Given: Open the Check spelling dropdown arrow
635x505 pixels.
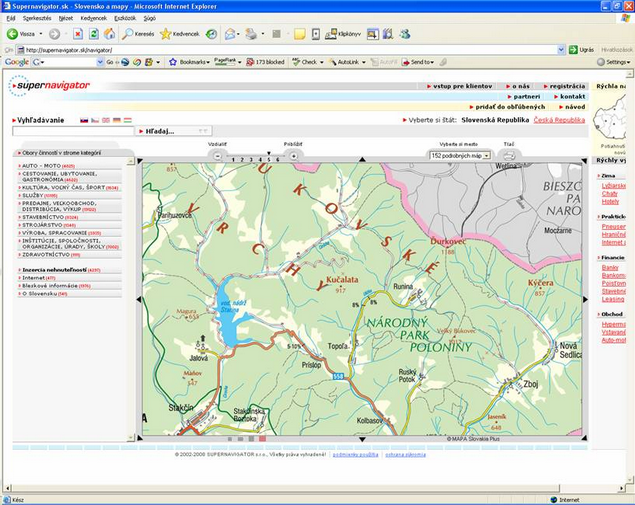Looking at the screenshot, I should [x=322, y=62].
